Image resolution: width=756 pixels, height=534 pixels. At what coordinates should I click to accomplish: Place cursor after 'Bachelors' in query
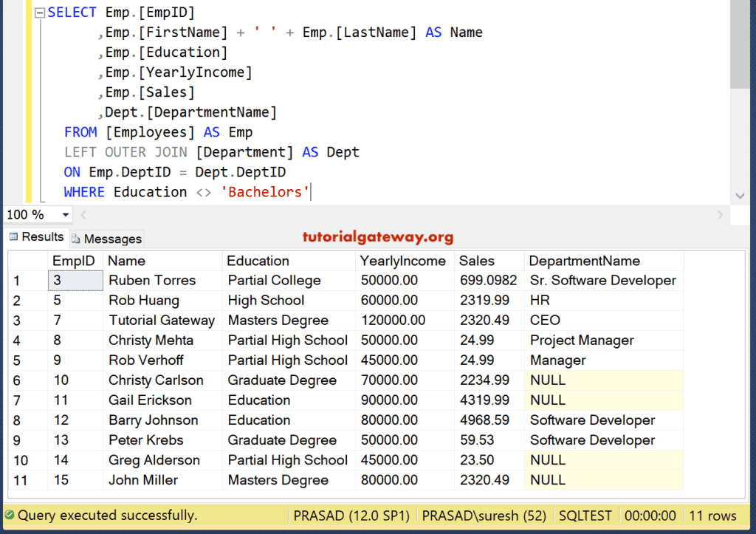tap(311, 192)
